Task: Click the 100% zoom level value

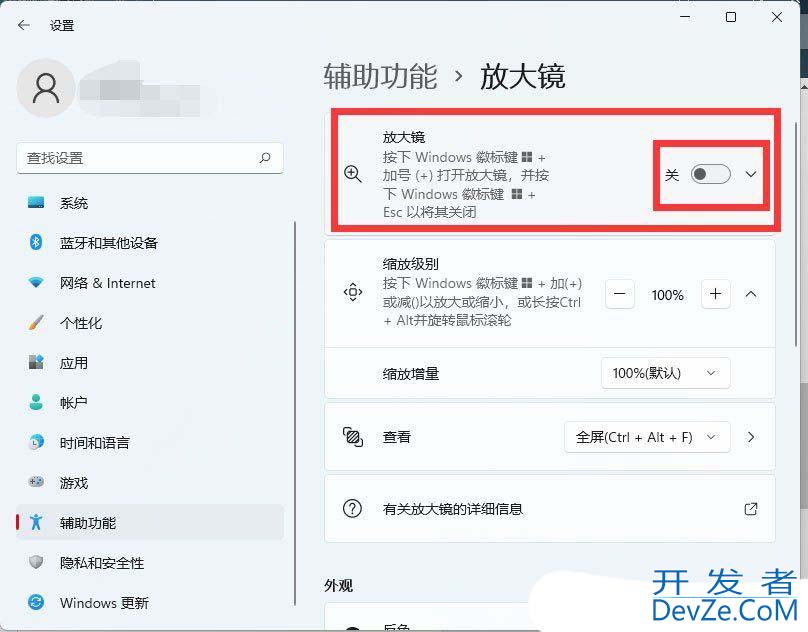Action: click(x=667, y=295)
